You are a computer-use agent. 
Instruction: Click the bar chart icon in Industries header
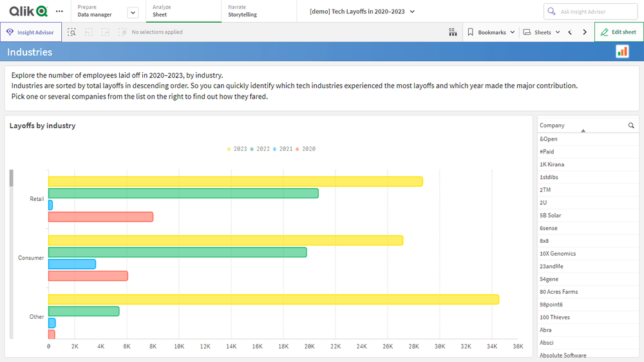[622, 52]
